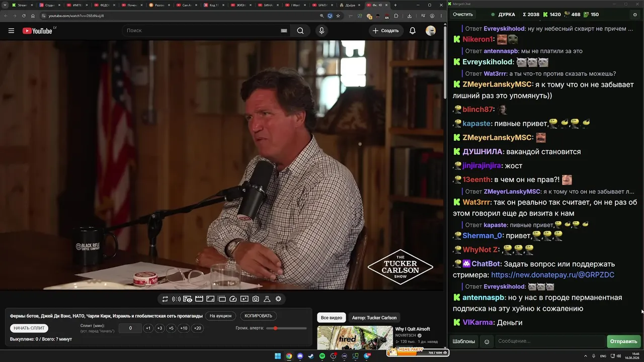Open Discord from the taskbar
The height and width of the screenshot is (362, 644).
pos(300,356)
